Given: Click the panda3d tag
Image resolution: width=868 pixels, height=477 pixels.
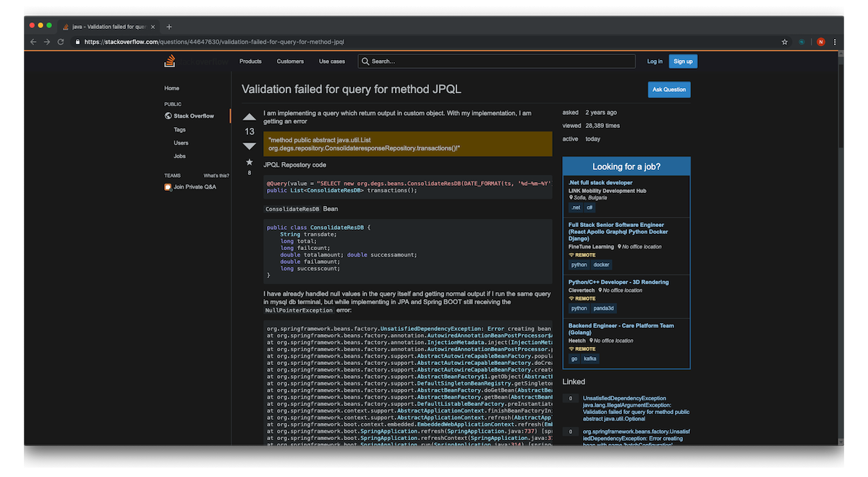Looking at the screenshot, I should (604, 308).
